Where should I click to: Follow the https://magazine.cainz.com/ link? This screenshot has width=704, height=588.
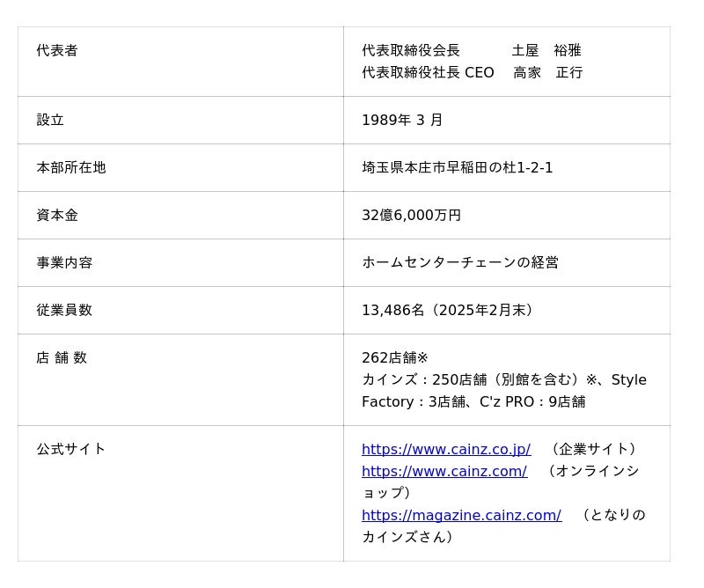461,515
